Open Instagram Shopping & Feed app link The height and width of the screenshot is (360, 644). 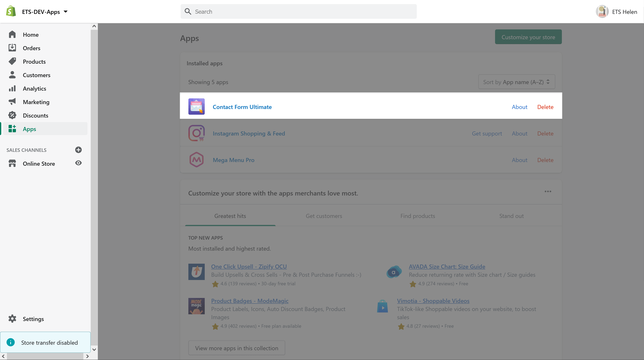[249, 133]
